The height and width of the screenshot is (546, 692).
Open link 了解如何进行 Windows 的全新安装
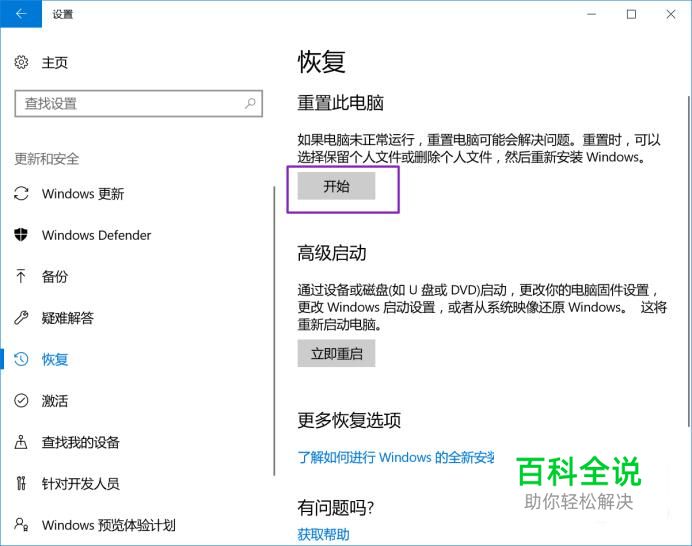click(396, 457)
